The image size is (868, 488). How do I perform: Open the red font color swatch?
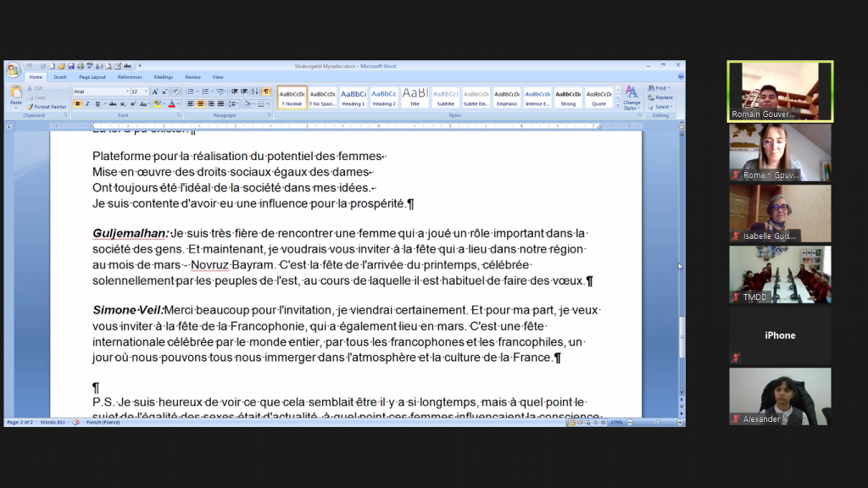[x=172, y=104]
